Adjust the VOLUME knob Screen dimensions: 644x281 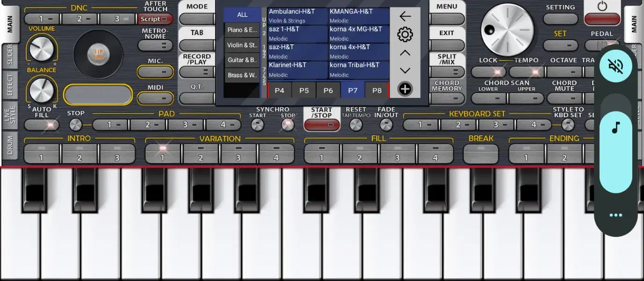(x=41, y=48)
